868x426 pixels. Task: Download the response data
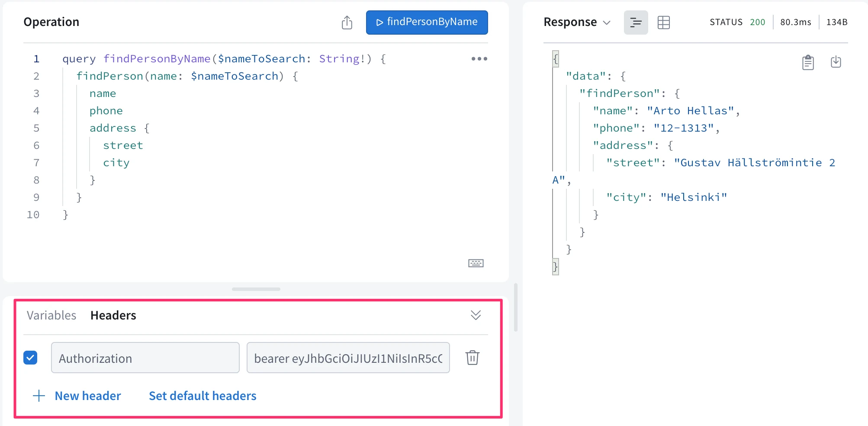(x=836, y=62)
